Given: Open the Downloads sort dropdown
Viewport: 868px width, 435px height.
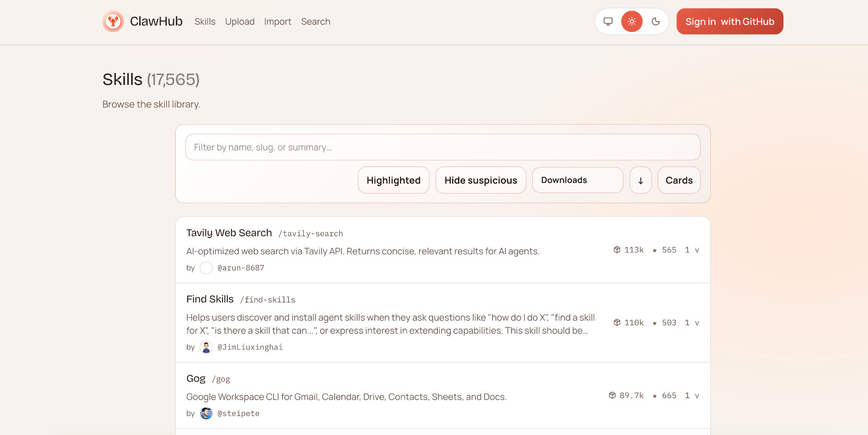Looking at the screenshot, I should (x=578, y=180).
